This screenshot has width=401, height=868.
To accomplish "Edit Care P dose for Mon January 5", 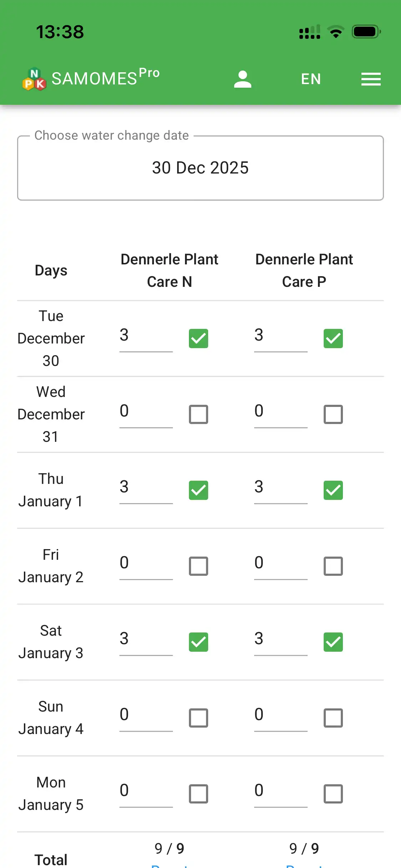I will 281,791.
